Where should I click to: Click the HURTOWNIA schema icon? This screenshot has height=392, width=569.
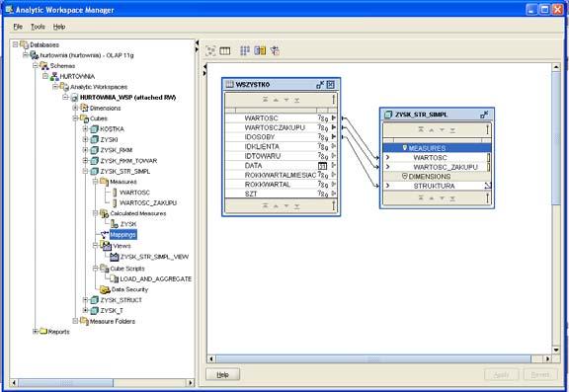tap(54, 76)
